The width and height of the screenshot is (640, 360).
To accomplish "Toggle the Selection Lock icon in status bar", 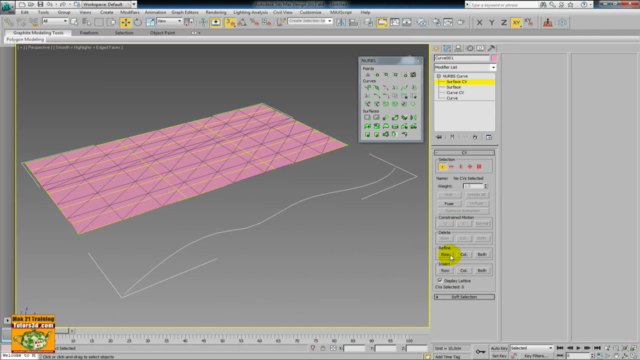I will 322,348.
